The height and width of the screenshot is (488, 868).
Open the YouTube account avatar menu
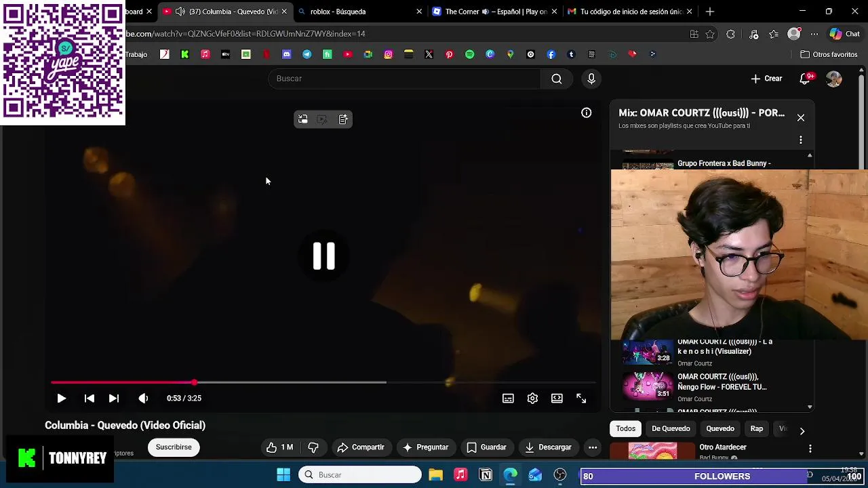tap(834, 79)
